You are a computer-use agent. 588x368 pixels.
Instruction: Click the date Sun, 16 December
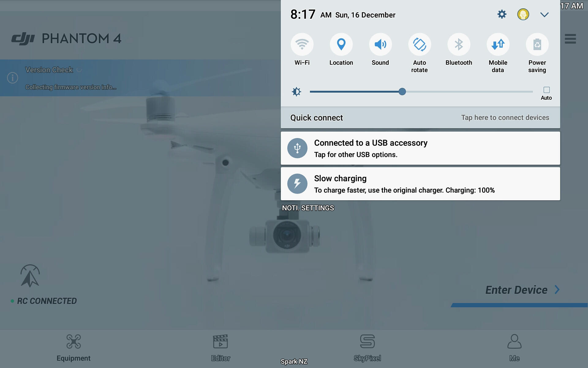pos(365,15)
